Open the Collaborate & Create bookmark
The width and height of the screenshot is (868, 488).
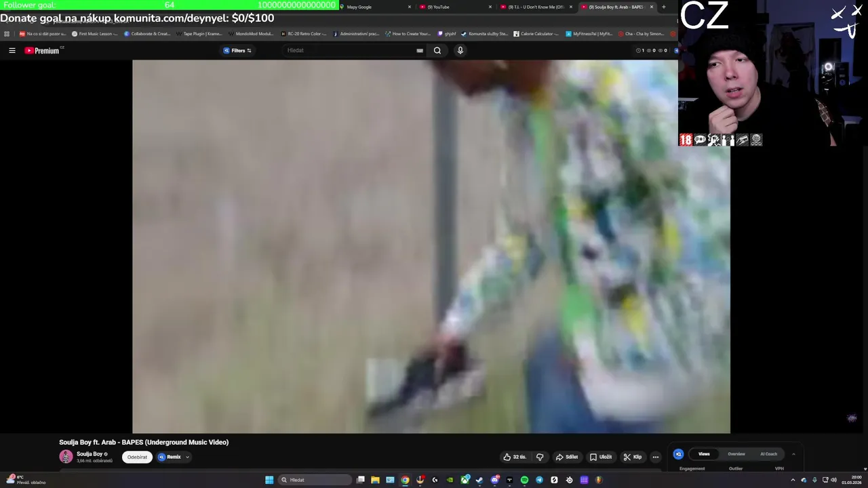(146, 33)
